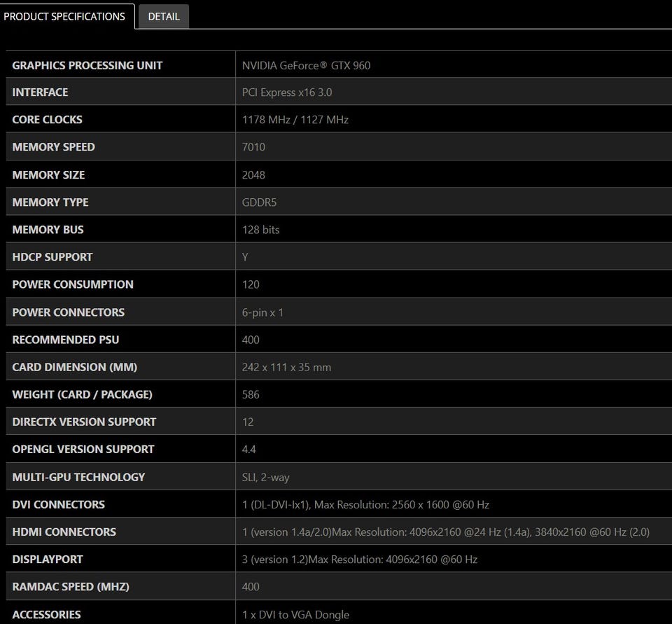Click the Graphics Processing Unit label
Image resolution: width=672 pixels, height=624 pixels.
coord(87,66)
